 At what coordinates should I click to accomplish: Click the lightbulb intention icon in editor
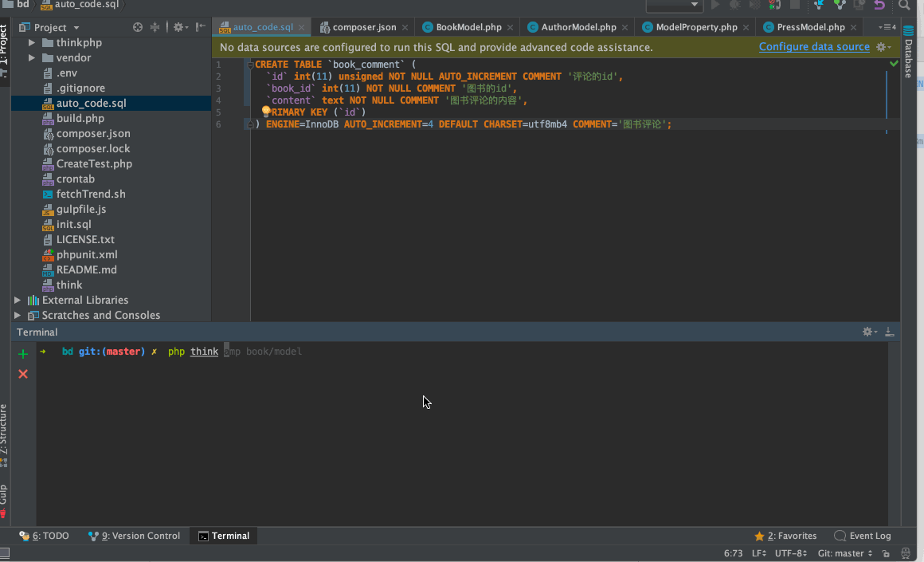pos(266,111)
